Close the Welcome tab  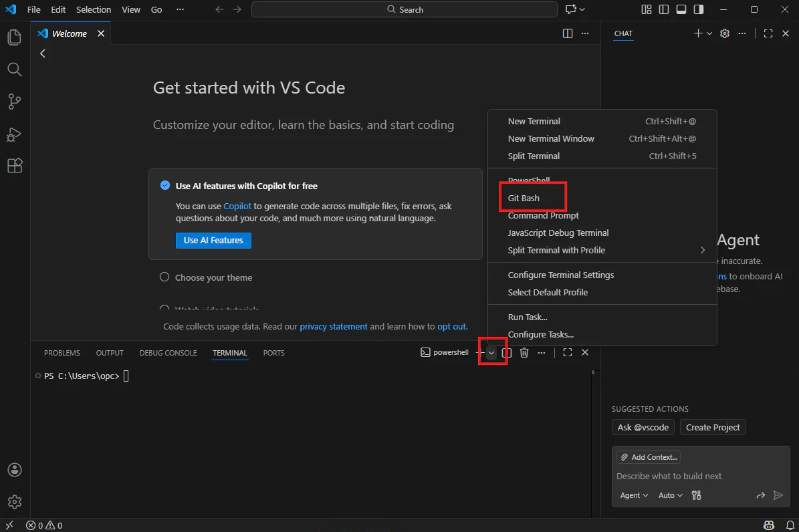[x=101, y=33]
